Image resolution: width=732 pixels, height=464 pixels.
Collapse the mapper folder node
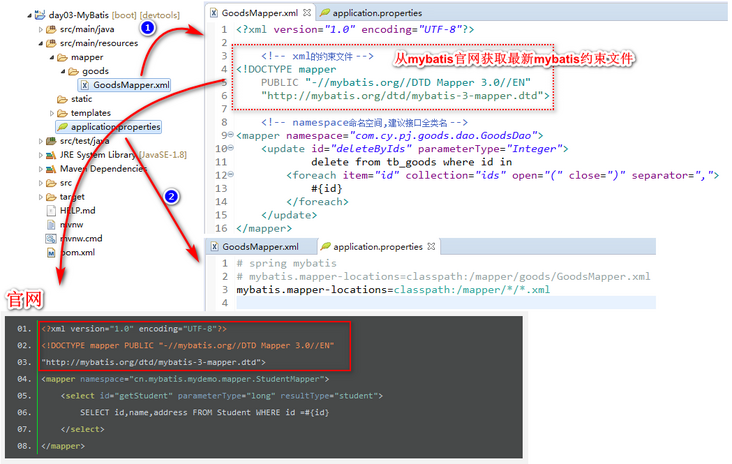tap(52, 57)
